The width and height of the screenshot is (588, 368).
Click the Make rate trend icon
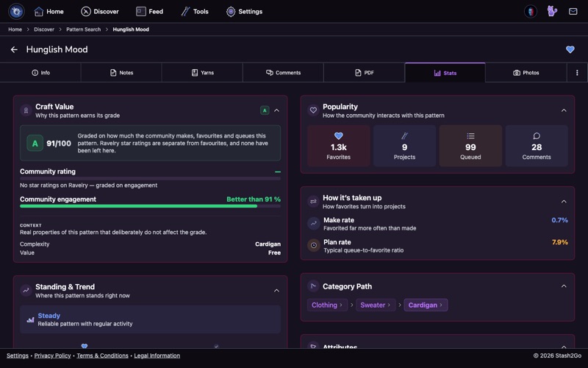[314, 224]
